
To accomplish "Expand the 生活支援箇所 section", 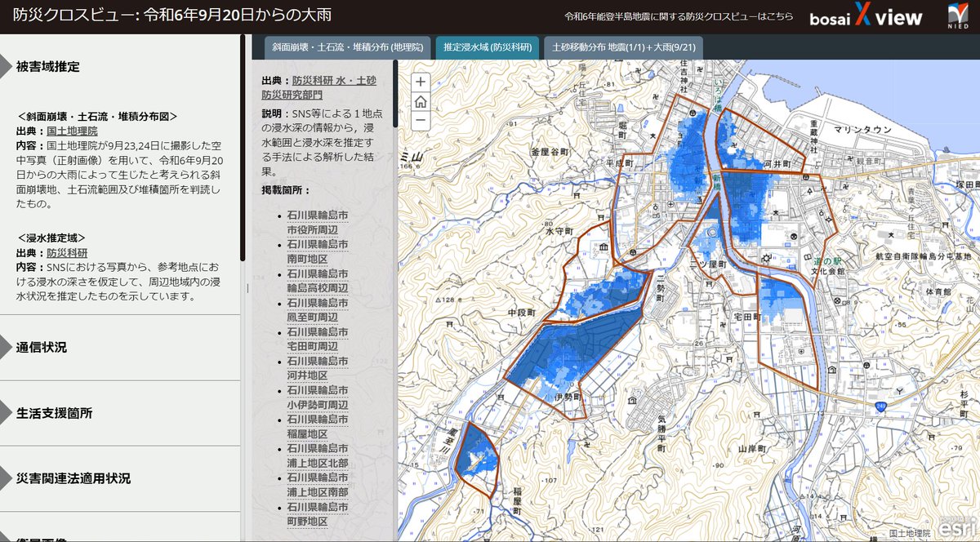I will pos(120,412).
